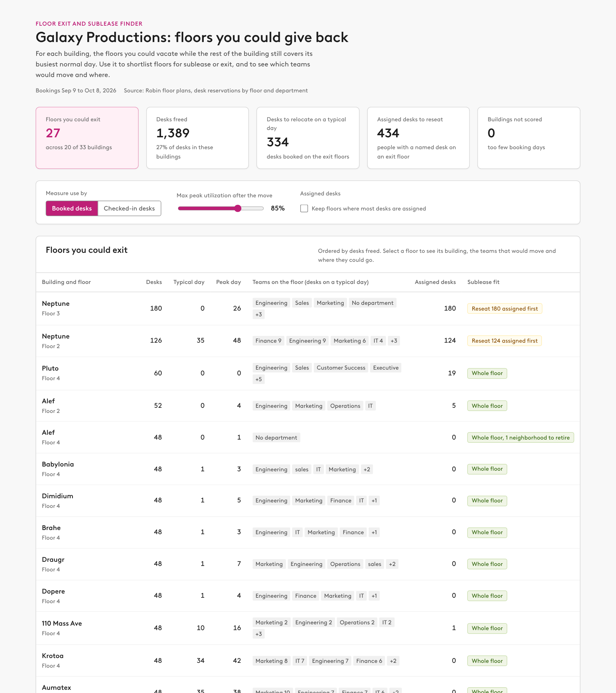Screen dimensions: 616x693
Task: Click the Executive chip on Pluto Floor 4
Action: click(386, 368)
